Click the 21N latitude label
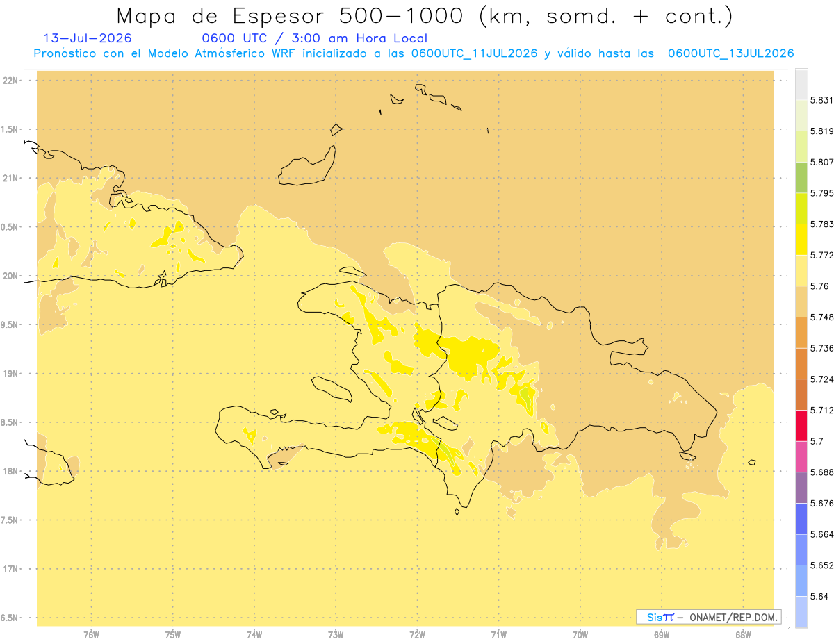834x644 pixels. pyautogui.click(x=11, y=179)
